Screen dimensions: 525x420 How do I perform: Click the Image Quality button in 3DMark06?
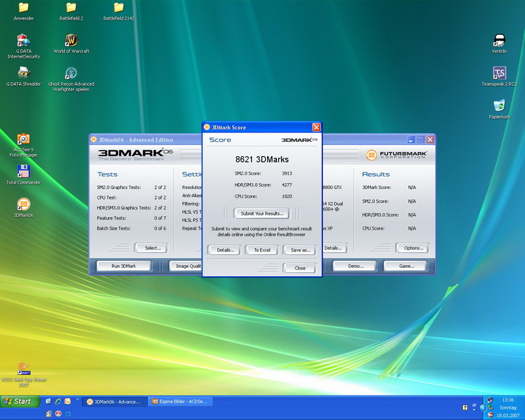coord(186,266)
